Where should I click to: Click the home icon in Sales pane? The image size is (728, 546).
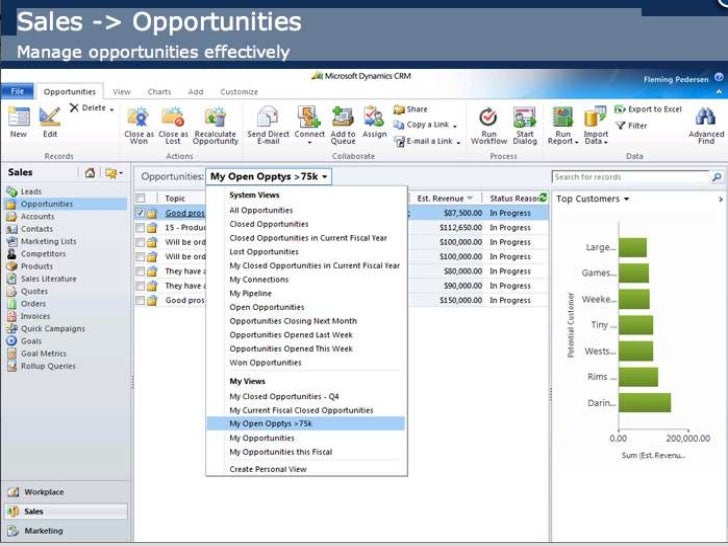(90, 173)
